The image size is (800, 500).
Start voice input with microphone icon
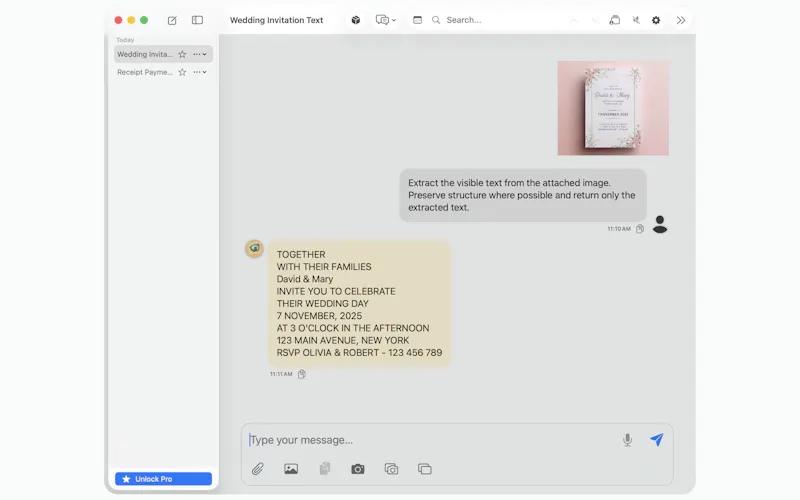628,440
